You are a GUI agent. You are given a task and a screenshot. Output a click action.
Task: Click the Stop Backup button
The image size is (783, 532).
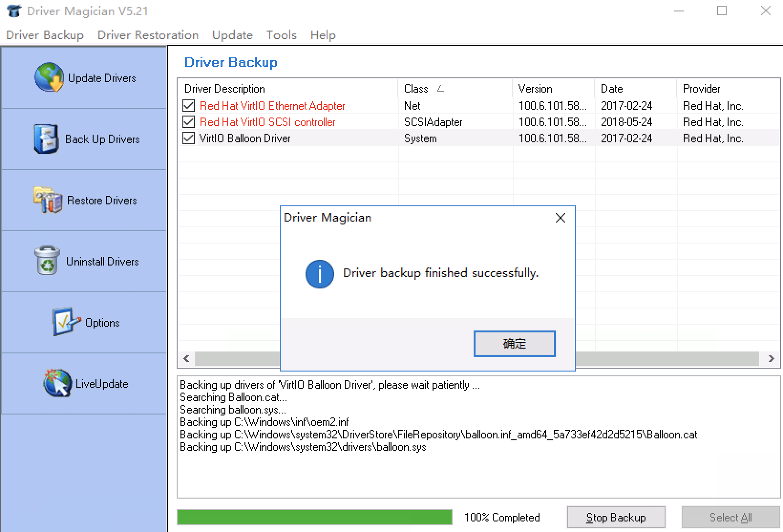[616, 518]
